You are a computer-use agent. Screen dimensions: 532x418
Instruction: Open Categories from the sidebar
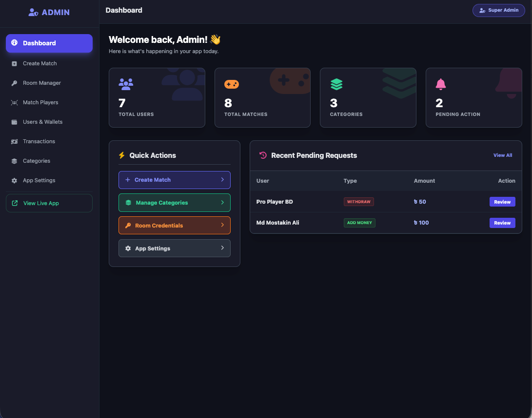point(49,161)
